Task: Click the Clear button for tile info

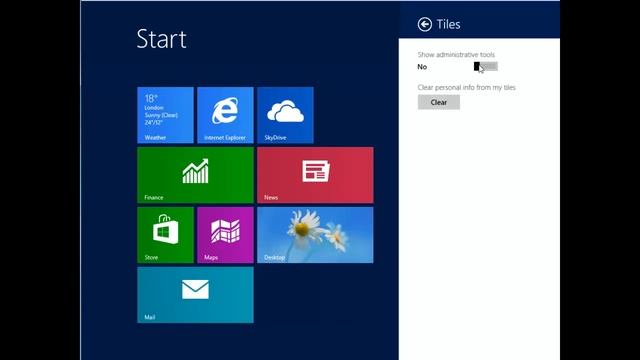Action: [439, 102]
